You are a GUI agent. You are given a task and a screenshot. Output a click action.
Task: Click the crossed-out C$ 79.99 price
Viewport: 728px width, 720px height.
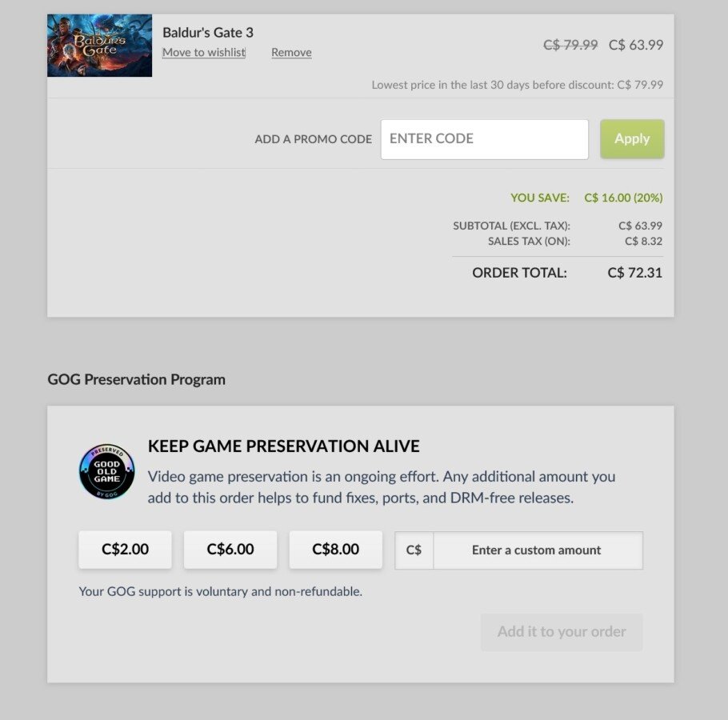(x=570, y=45)
